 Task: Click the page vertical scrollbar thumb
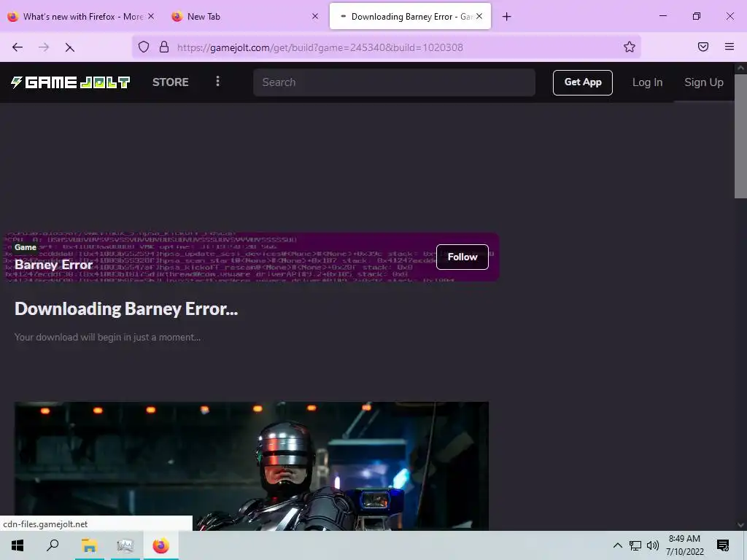[x=740, y=136]
